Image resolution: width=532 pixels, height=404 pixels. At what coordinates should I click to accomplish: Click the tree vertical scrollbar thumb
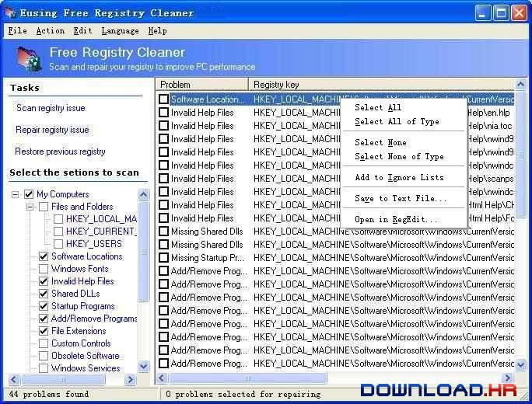click(x=144, y=252)
